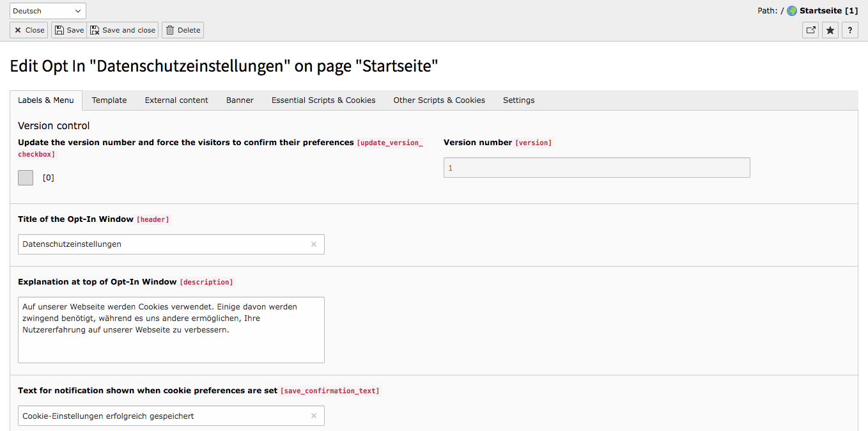868x431 pixels.
Task: Open Other Scripts & Cookies tab
Action: point(439,100)
